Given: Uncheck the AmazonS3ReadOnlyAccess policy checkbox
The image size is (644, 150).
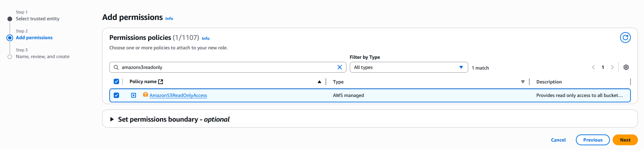Looking at the screenshot, I should [x=116, y=95].
